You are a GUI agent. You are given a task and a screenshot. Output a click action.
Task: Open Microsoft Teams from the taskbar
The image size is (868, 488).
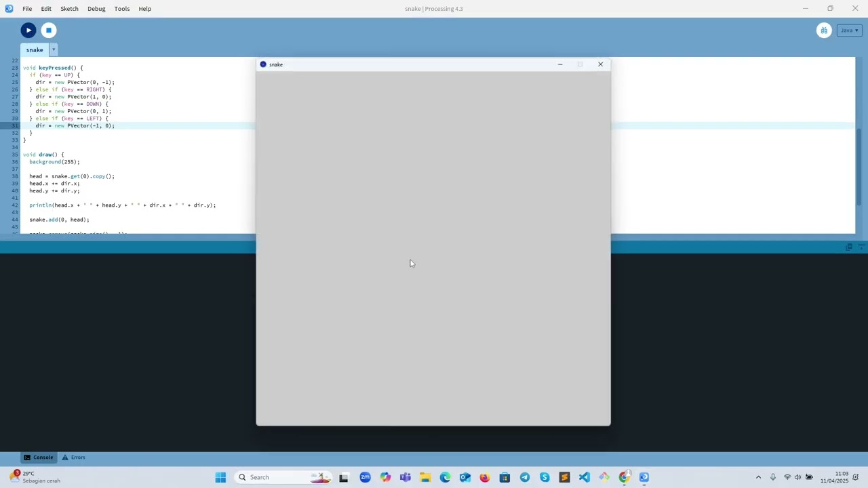pyautogui.click(x=405, y=477)
